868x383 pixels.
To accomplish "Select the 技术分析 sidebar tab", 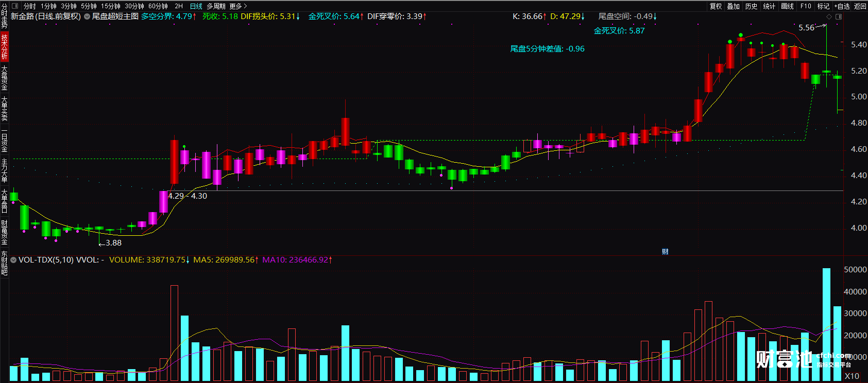I will [x=4, y=46].
